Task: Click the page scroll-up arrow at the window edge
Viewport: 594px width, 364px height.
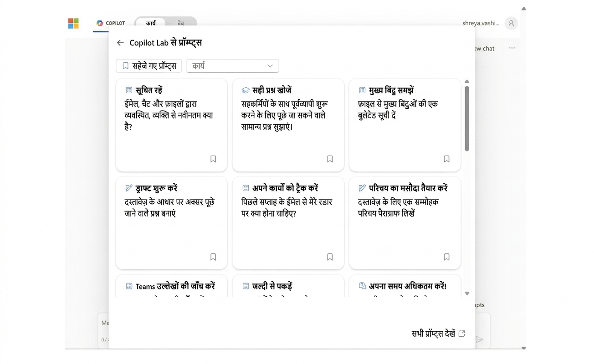Action: click(x=523, y=8)
